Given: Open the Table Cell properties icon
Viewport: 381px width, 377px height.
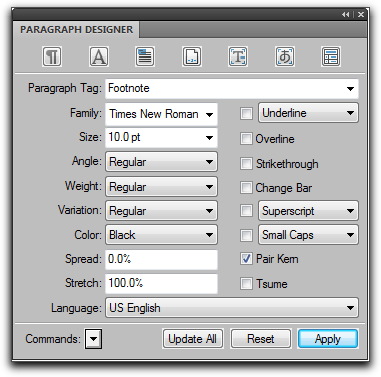Looking at the screenshot, I should (331, 57).
